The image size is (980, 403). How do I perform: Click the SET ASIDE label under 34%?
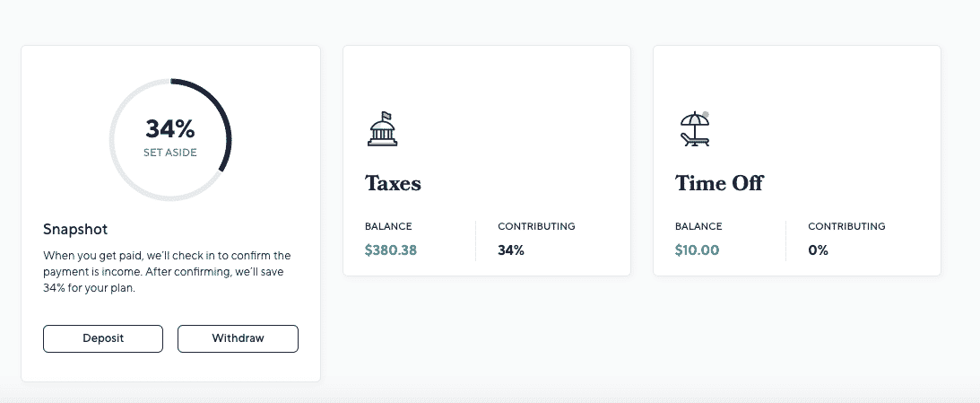click(170, 153)
